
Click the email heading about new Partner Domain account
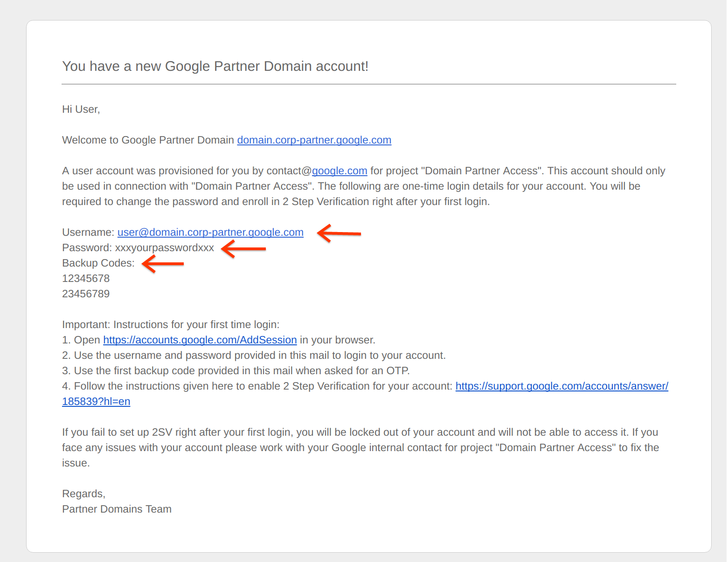point(215,66)
